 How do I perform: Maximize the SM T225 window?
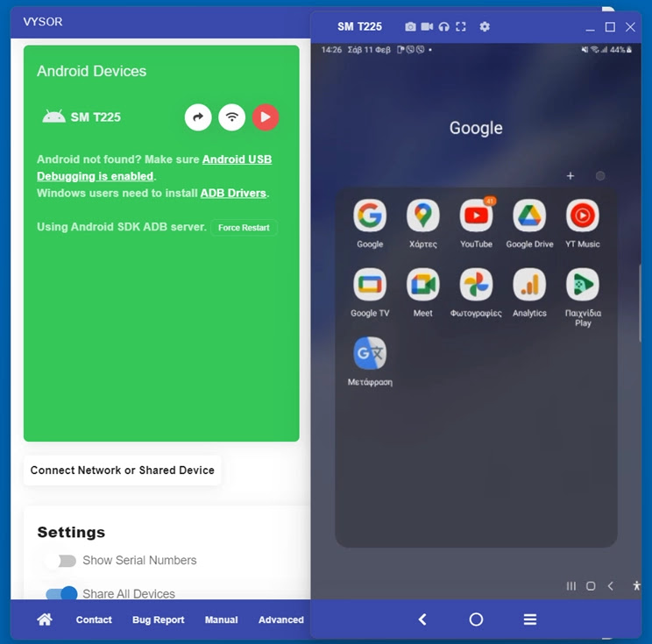(x=610, y=27)
